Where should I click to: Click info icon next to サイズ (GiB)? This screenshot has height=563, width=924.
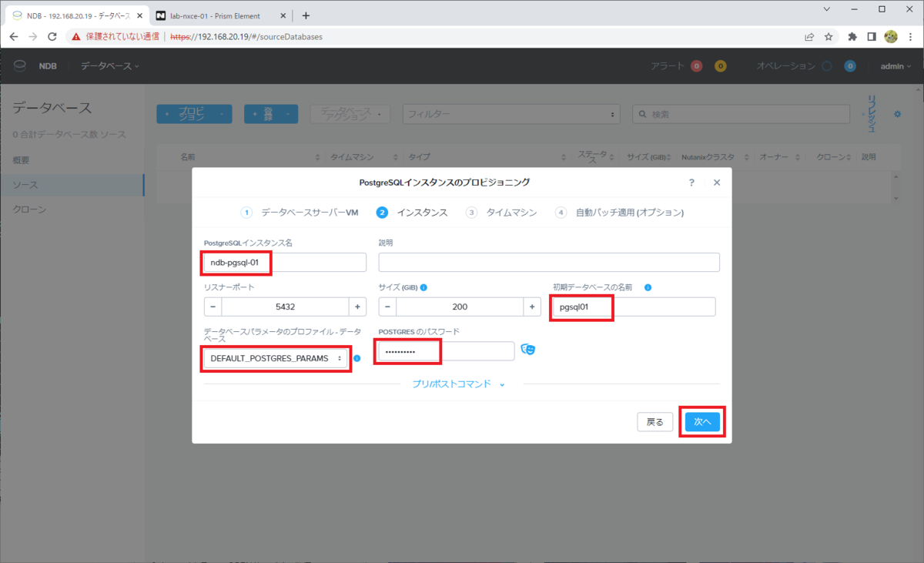pyautogui.click(x=423, y=287)
